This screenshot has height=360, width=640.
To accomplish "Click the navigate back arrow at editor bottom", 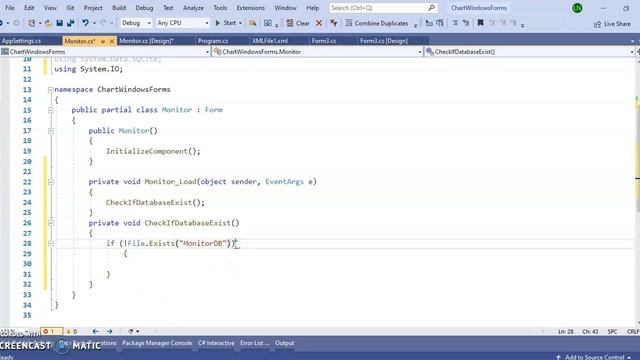I will coord(95,331).
